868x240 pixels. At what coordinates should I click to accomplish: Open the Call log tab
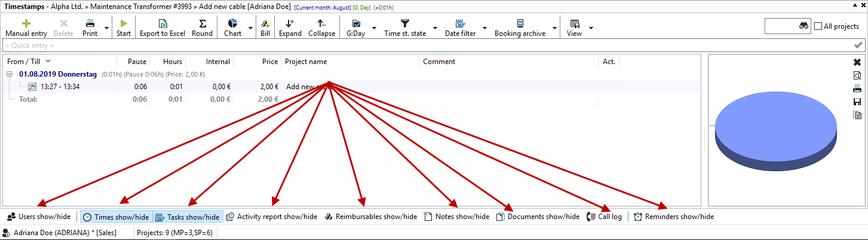click(605, 217)
